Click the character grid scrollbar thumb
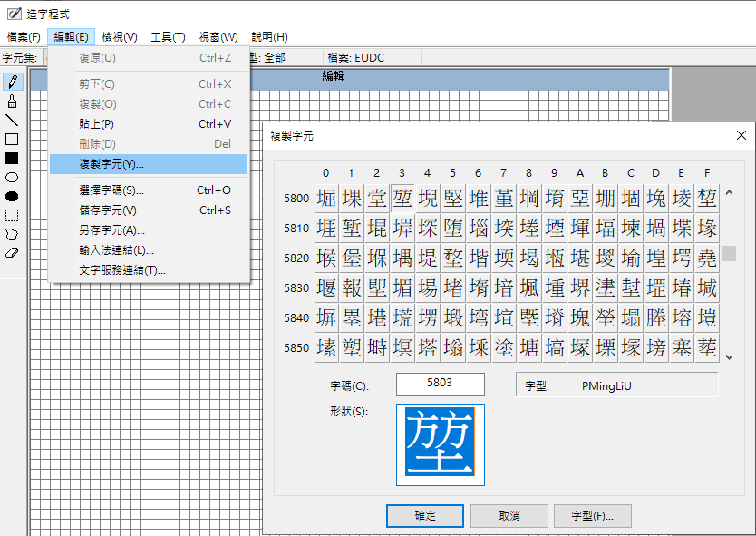This screenshot has width=756, height=536. 729,253
